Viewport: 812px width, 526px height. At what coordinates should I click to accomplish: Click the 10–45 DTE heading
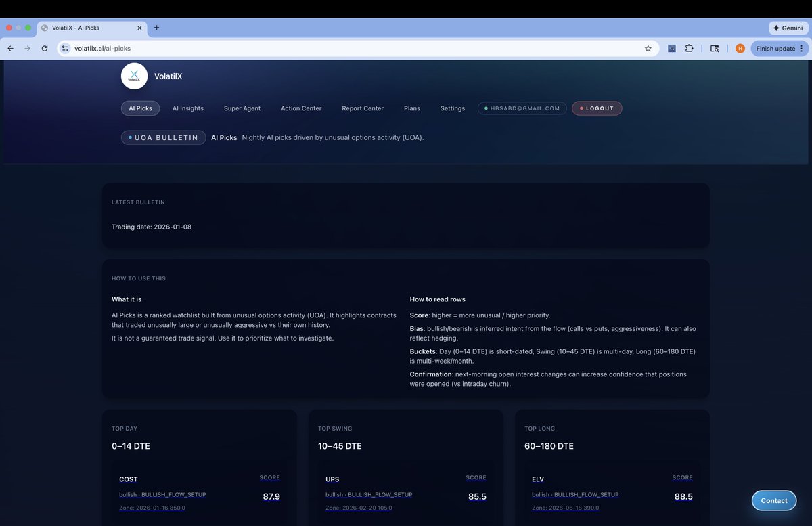(340, 446)
